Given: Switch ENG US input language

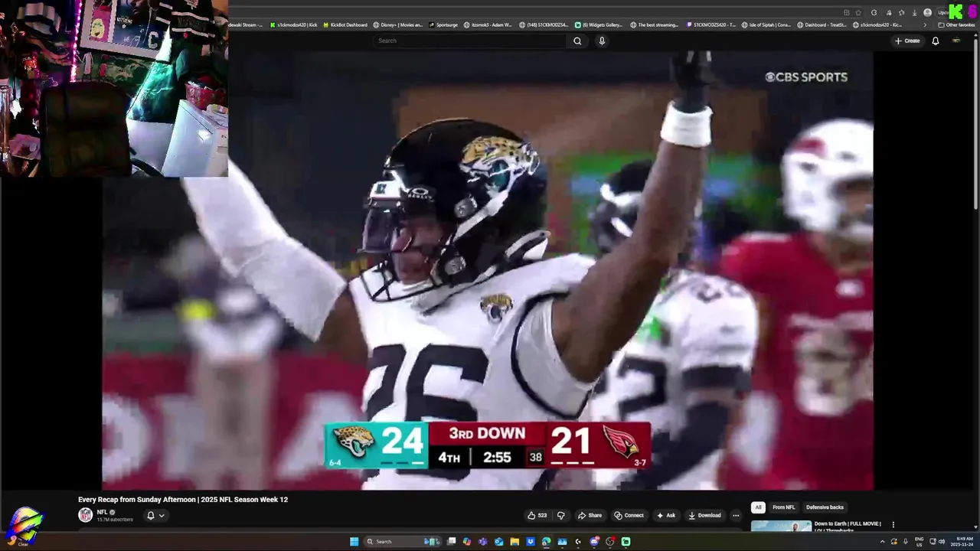Looking at the screenshot, I should [919, 542].
